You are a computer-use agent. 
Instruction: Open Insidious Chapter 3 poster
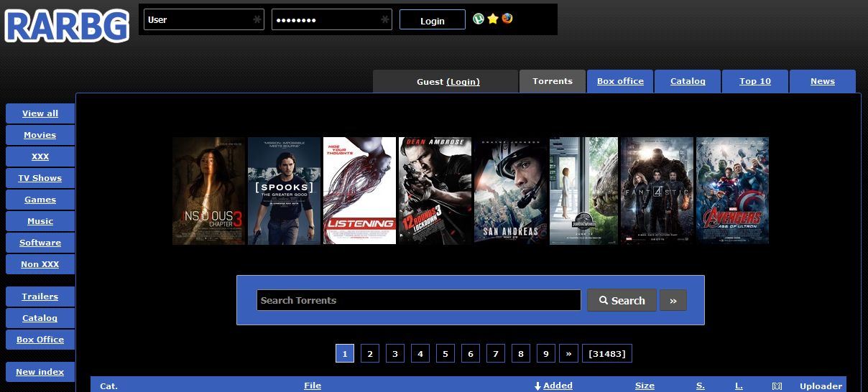tap(208, 191)
